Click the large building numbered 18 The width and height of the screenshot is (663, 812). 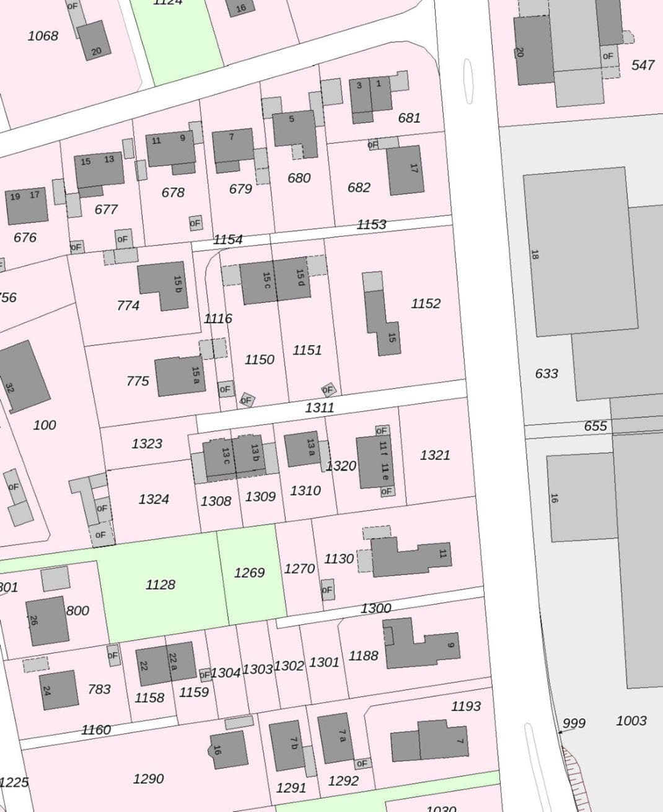point(579,253)
